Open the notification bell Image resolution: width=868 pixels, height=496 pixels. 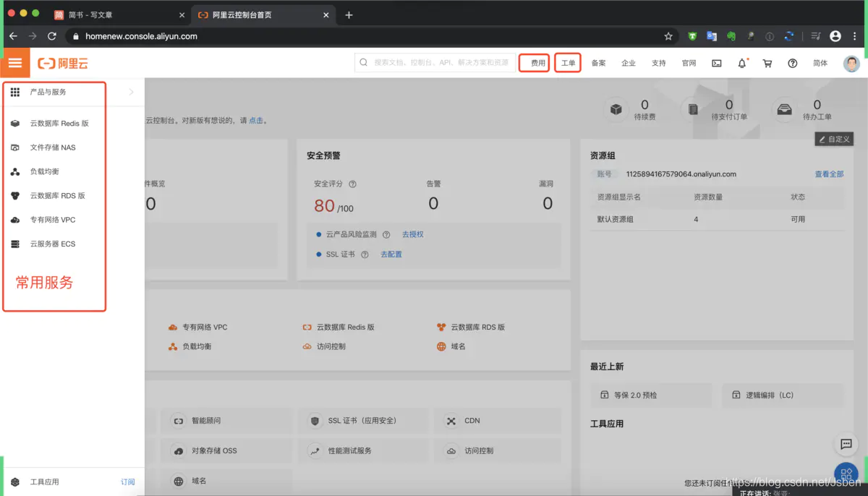pyautogui.click(x=742, y=64)
